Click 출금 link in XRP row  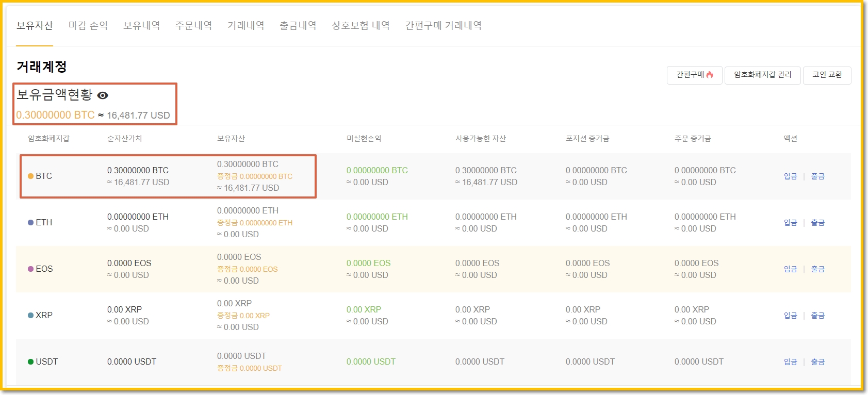(817, 316)
